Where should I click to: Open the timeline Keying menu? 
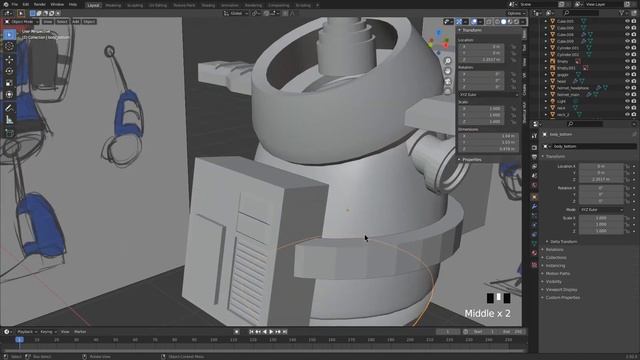[x=48, y=332]
